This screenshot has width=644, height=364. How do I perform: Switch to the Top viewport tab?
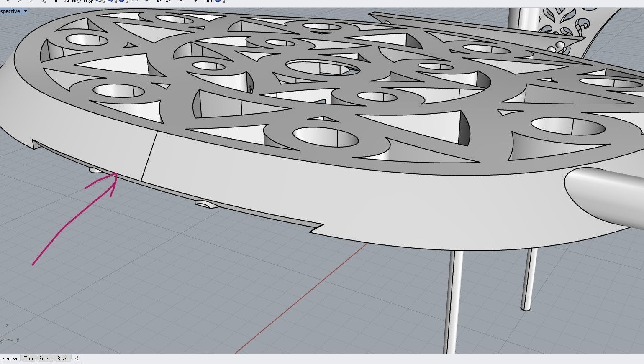tap(28, 359)
